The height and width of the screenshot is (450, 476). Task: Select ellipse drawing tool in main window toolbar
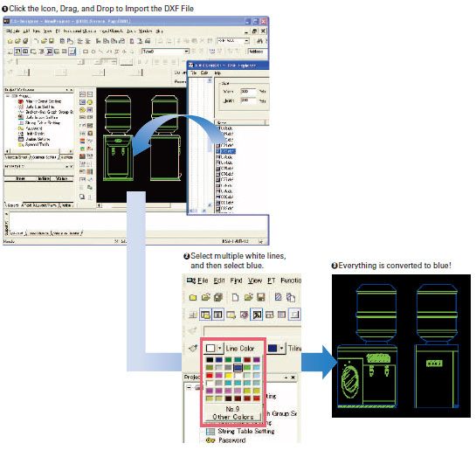93,52
